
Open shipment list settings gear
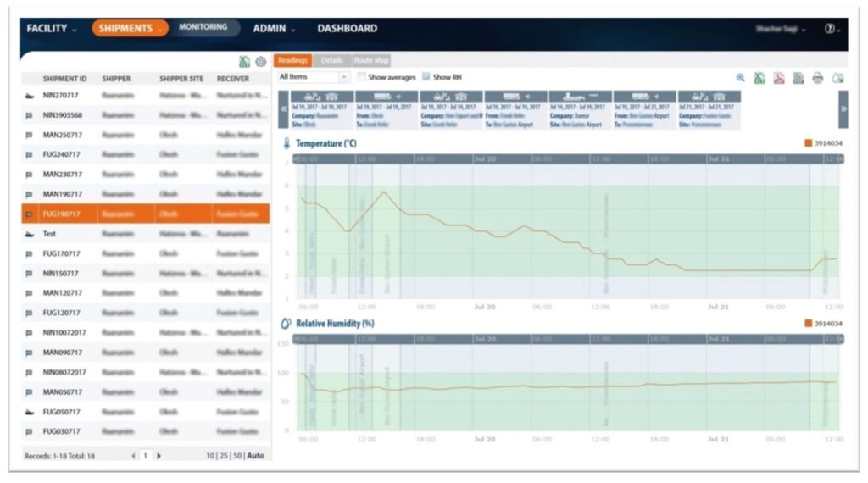pos(261,62)
